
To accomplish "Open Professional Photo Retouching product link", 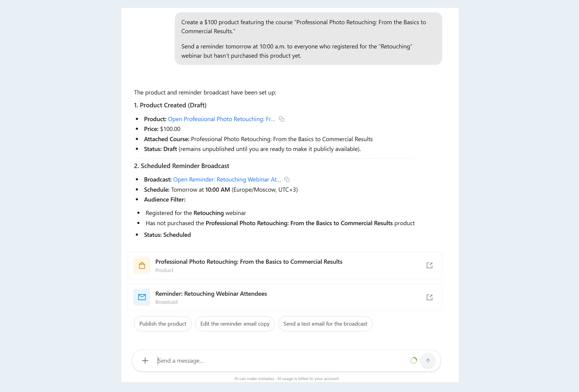I will click(x=221, y=119).
